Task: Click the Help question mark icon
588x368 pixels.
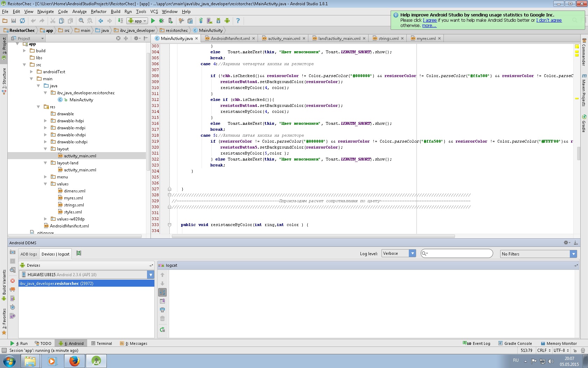Action: (238, 21)
